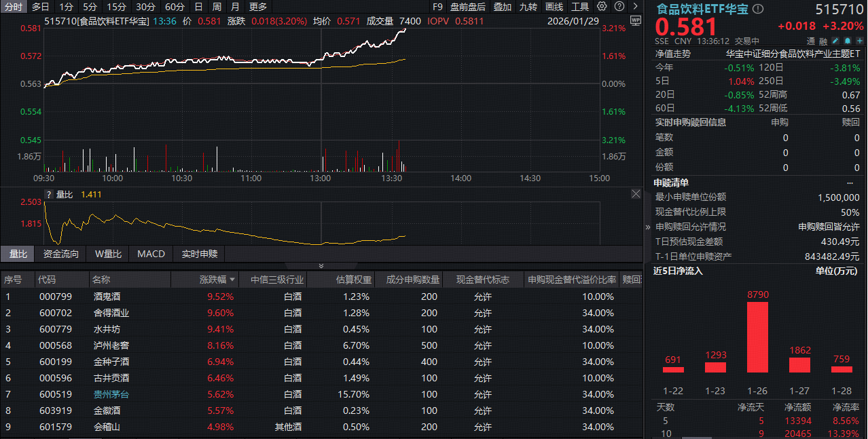
Task: Toggle the 叠加 overlay option
Action: click(503, 7)
